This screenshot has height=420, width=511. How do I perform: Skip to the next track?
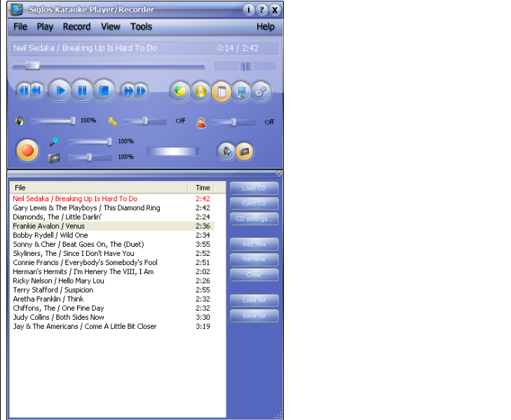(142, 91)
